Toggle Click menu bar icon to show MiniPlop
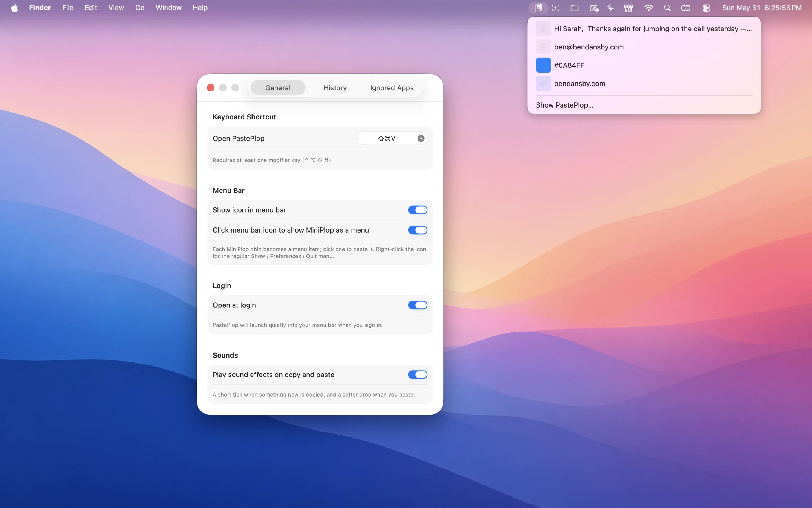 417,230
